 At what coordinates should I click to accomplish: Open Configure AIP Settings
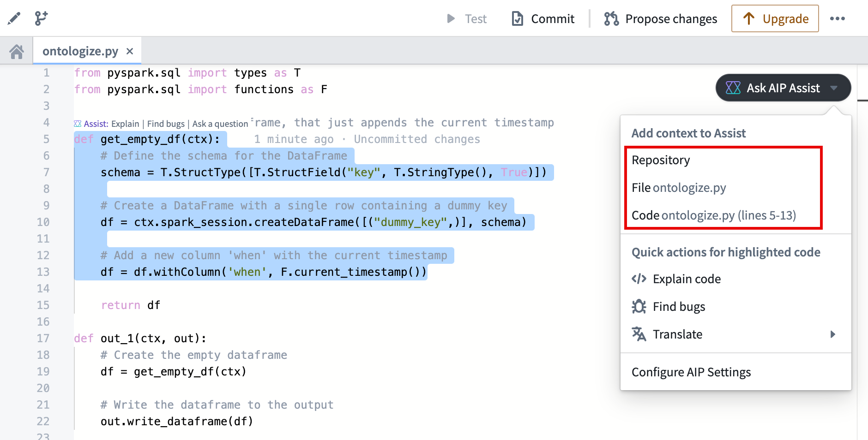point(736,372)
